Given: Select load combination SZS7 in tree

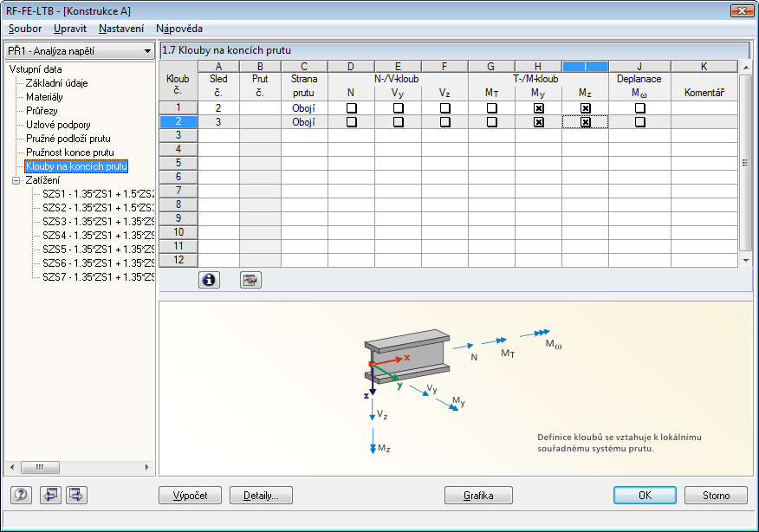Looking at the screenshot, I should click(x=98, y=277).
